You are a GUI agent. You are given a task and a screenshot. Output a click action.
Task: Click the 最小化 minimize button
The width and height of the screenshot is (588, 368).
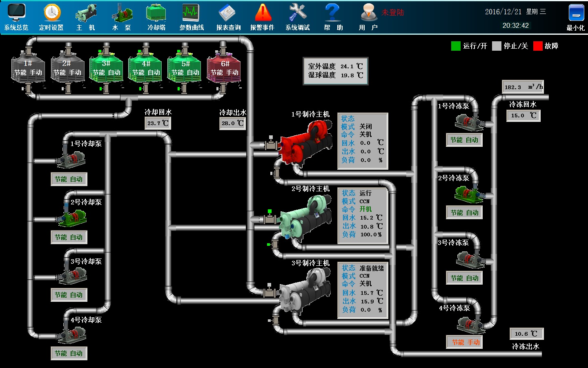(x=576, y=17)
